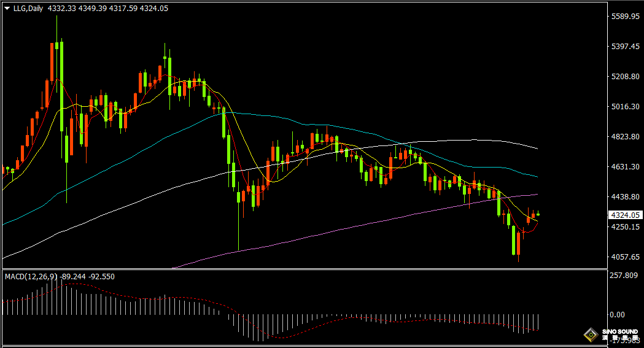This screenshot has height=348, width=644.
Task: Select the open value 4332.33 in header
Action: (61, 8)
